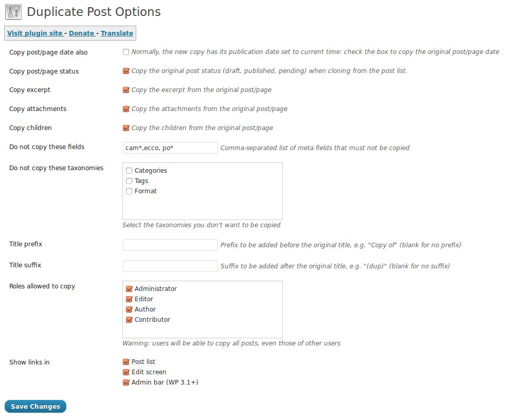
Task: Open the Translate link
Action: pyautogui.click(x=117, y=33)
